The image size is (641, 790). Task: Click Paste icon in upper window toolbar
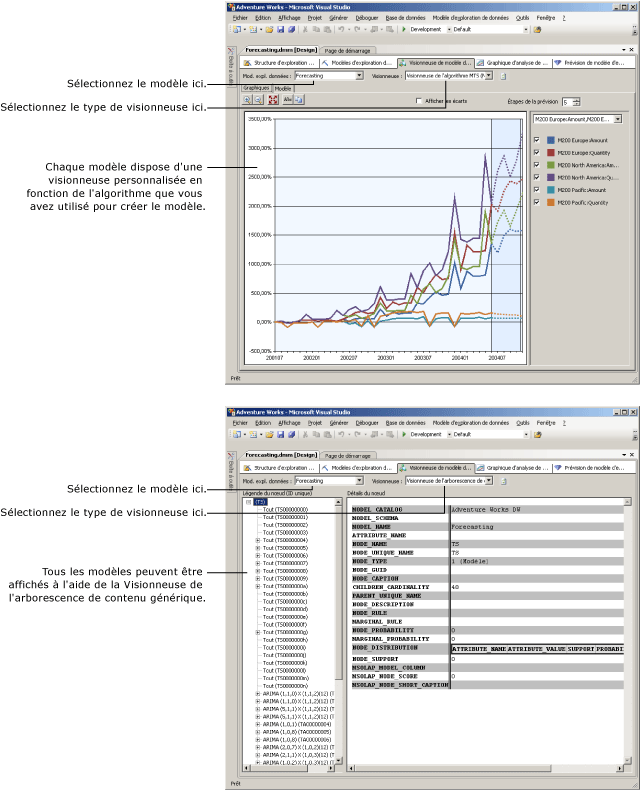[327, 30]
